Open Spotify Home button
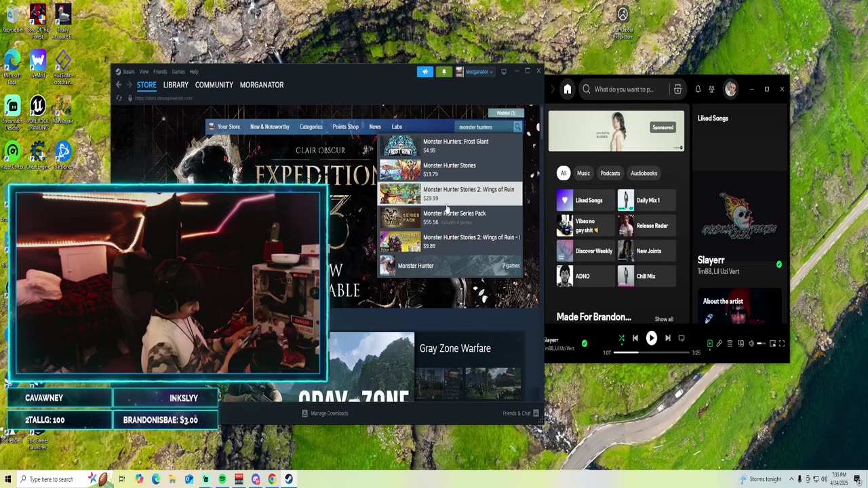Screen dimensions: 868x488 (568, 89)
